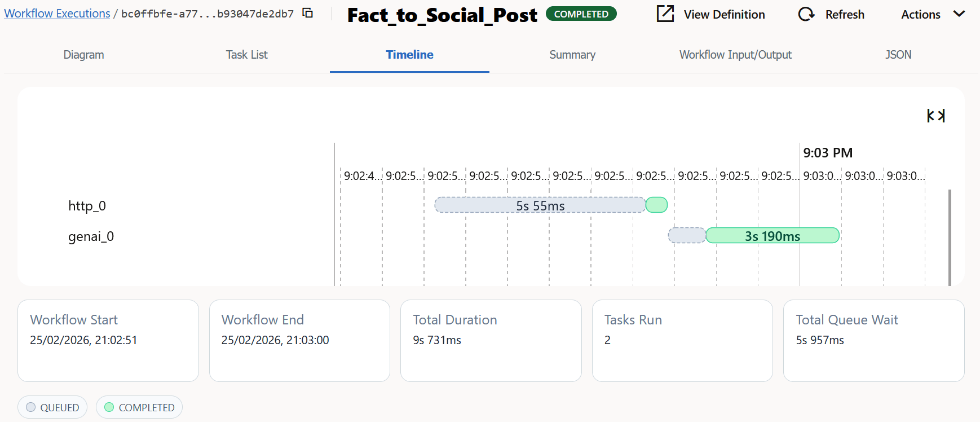Click the Workflow Start value 25/02/2026, 21:02:51
Viewport: 980px width, 422px height.
tap(83, 340)
